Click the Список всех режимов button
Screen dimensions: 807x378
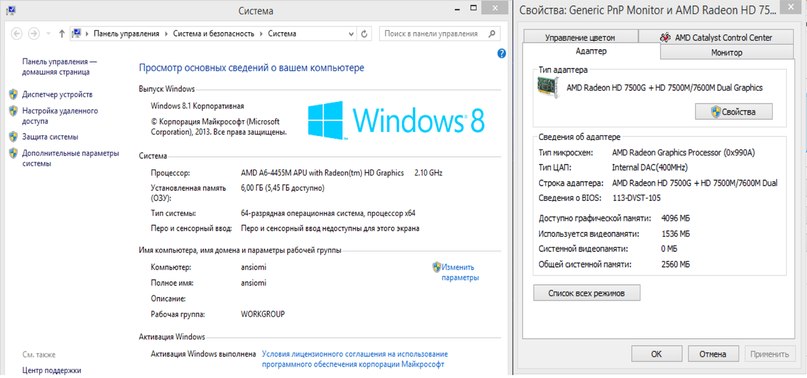(587, 293)
